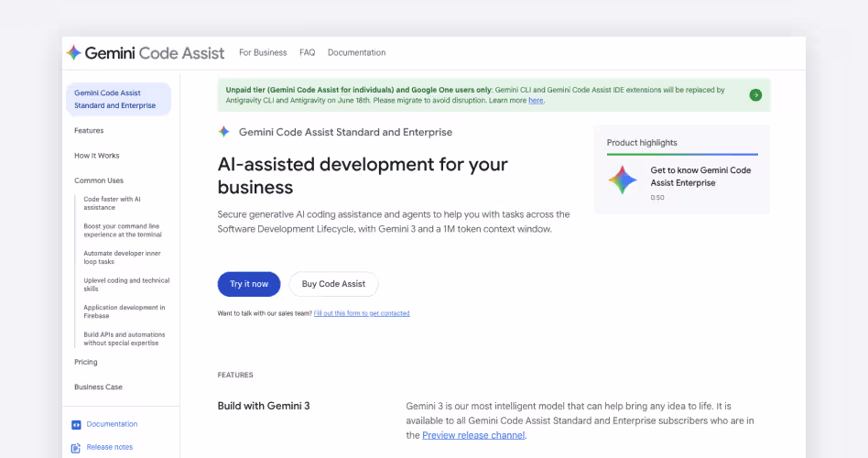Image resolution: width=868 pixels, height=458 pixels.
Task: Go to Features in the sidebar
Action: click(89, 131)
